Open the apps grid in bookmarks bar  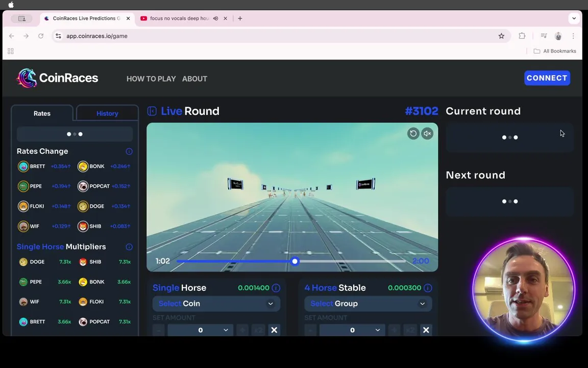pos(11,51)
